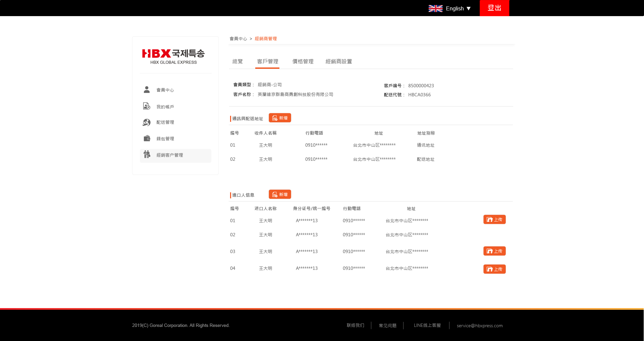
Task: Upload file for importer row 03
Action: tap(494, 251)
